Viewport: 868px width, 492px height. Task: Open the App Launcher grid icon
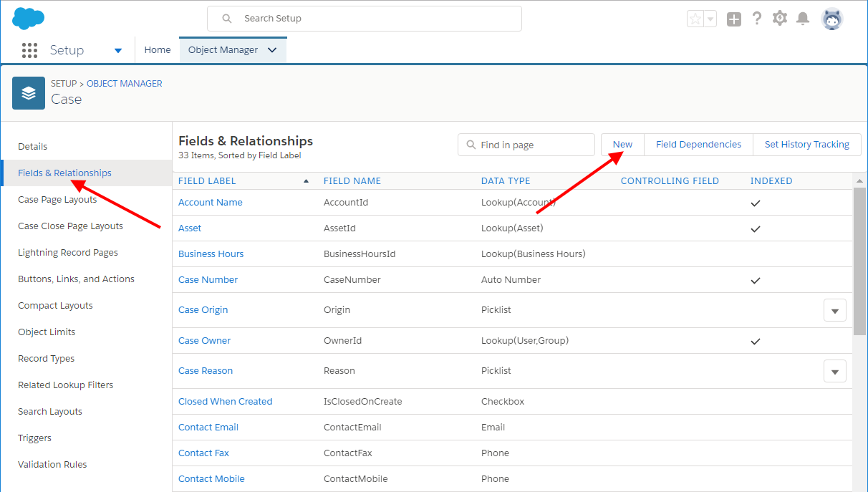pos(29,50)
